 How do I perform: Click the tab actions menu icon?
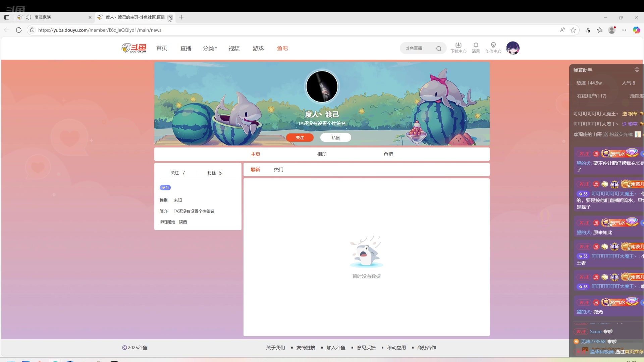(x=7, y=17)
